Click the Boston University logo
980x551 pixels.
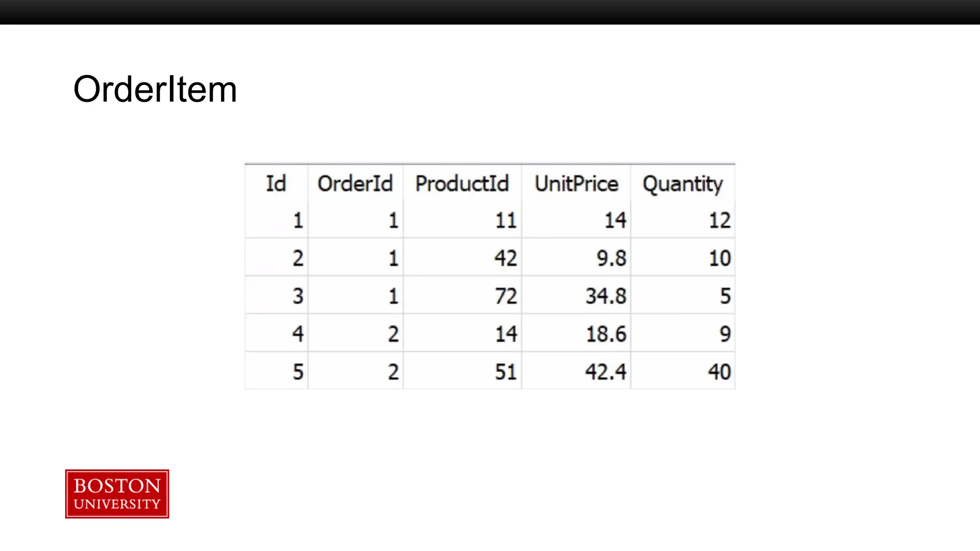click(117, 494)
